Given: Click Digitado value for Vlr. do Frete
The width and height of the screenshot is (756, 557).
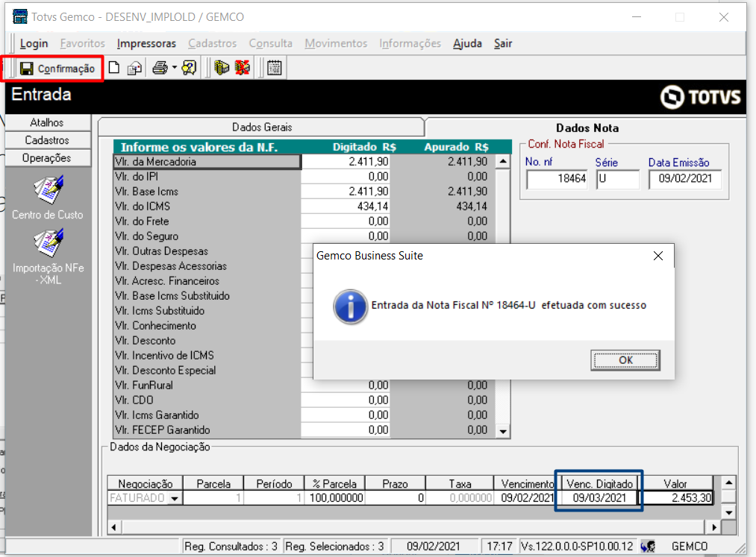Looking at the screenshot, I should (346, 221).
